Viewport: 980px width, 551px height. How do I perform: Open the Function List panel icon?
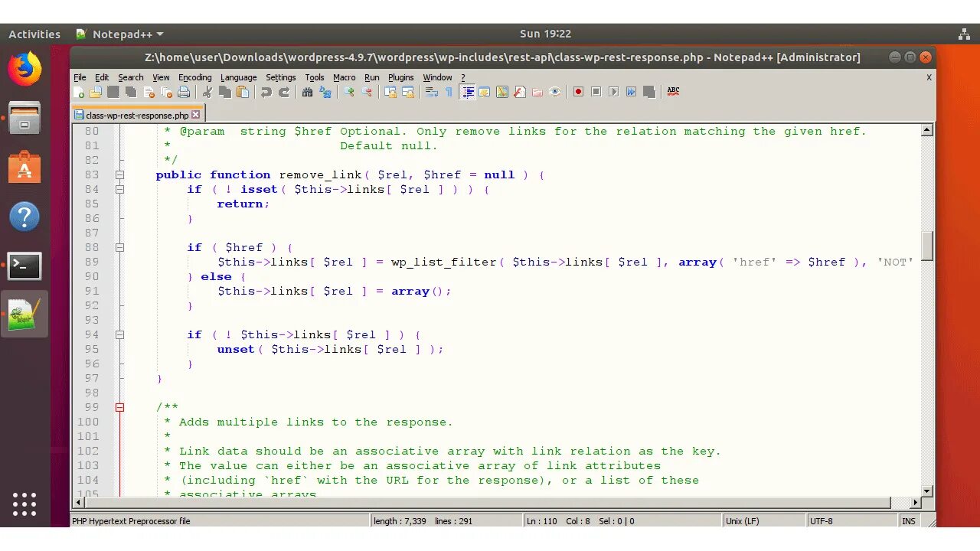pyautogui.click(x=519, y=92)
